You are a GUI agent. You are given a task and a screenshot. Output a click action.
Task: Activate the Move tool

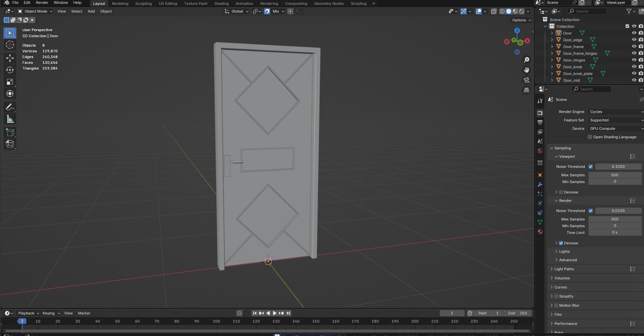10,58
